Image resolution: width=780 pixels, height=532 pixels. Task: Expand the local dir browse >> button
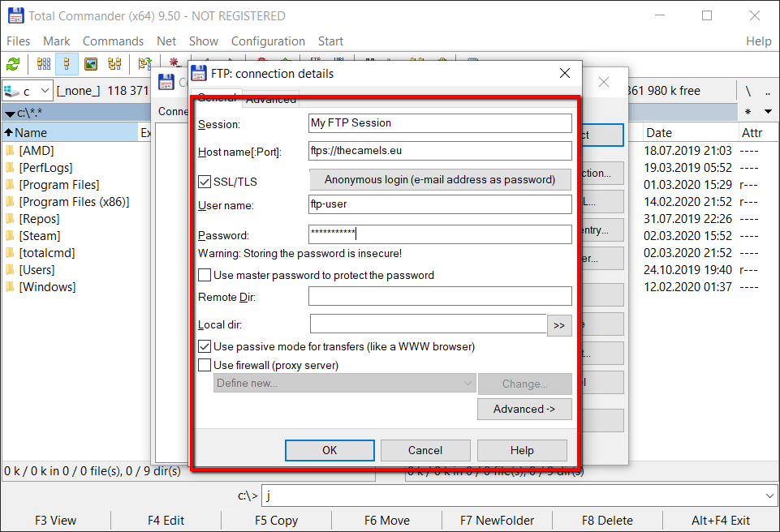click(559, 325)
